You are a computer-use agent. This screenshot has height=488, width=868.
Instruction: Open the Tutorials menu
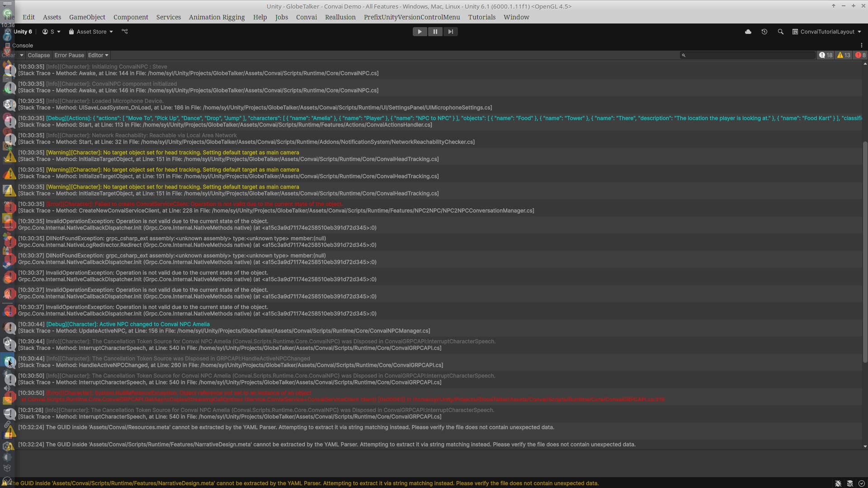coord(482,17)
